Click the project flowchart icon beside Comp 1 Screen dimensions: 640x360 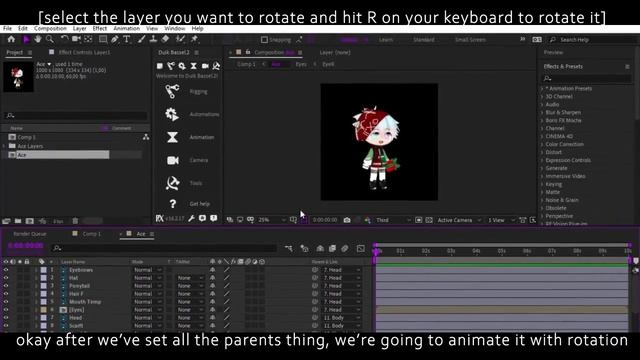146,137
